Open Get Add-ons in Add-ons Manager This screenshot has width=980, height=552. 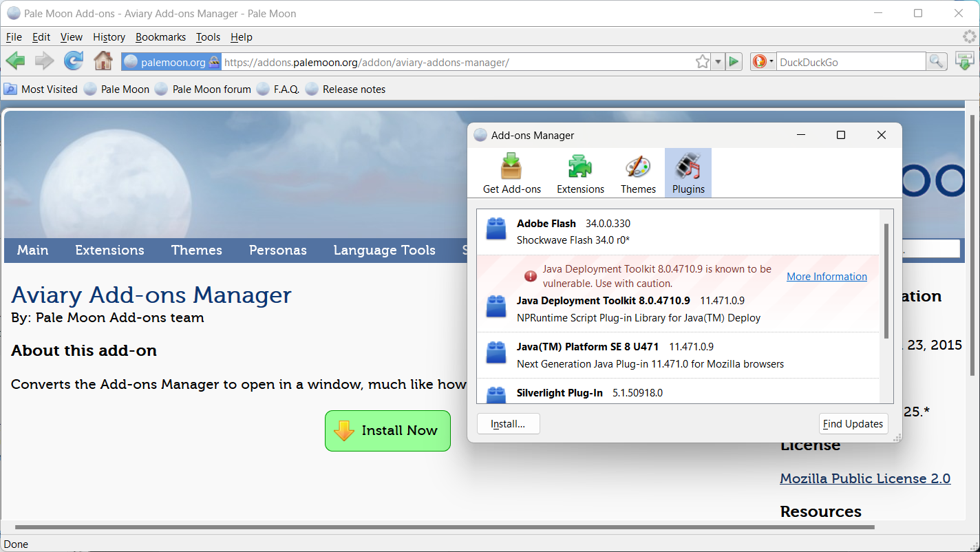[x=511, y=173]
